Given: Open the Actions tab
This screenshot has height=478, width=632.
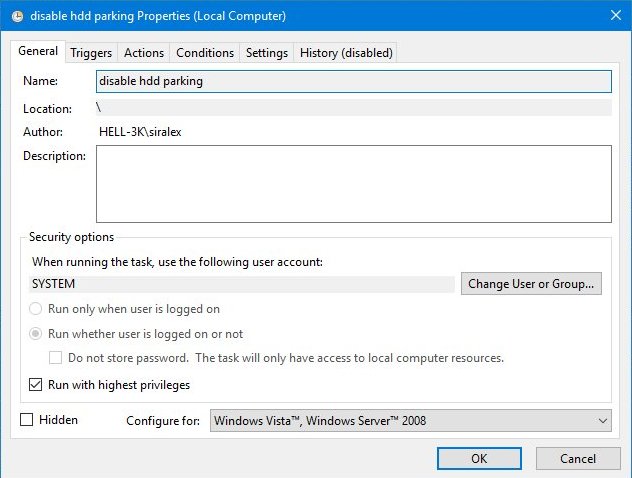Looking at the screenshot, I should [x=144, y=53].
